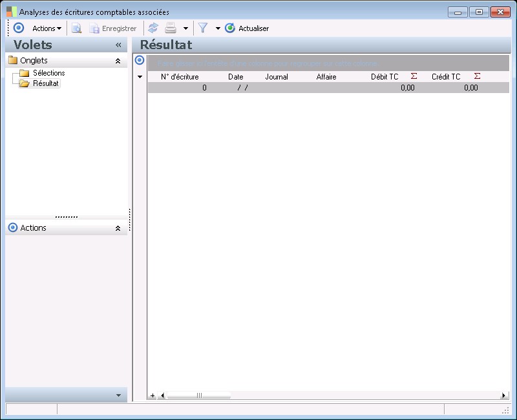The image size is (517, 420).
Task: Expand the filter dropdown arrow
Action: 218,28
